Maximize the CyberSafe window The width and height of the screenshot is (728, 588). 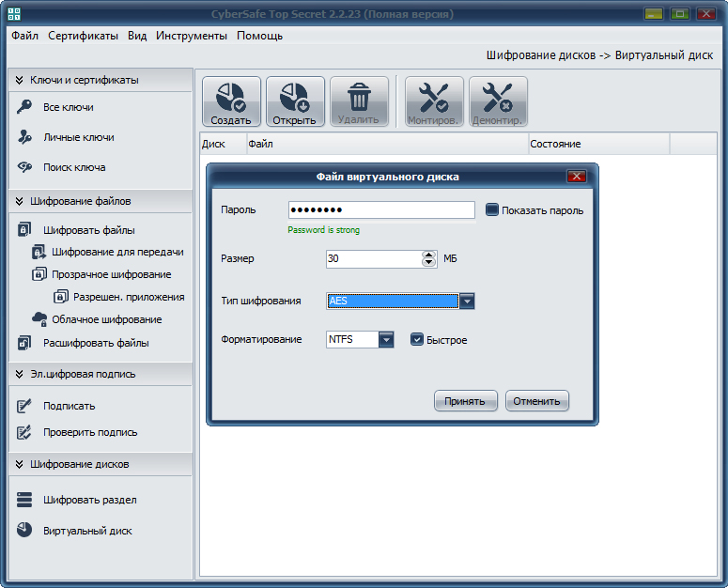click(680, 13)
